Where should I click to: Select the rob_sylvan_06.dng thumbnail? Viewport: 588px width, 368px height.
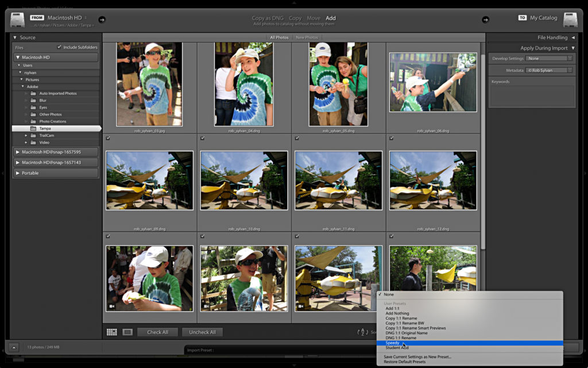coord(433,82)
